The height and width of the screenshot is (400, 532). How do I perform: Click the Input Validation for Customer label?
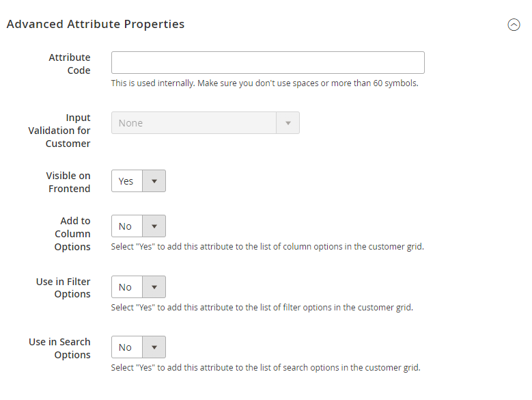coord(59,131)
